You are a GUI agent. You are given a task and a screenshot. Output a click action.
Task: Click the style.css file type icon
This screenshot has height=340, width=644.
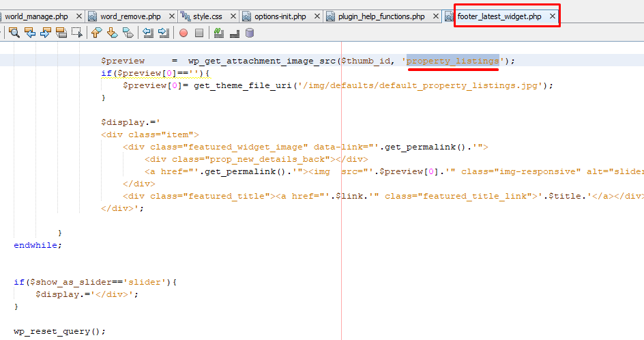coord(186,16)
